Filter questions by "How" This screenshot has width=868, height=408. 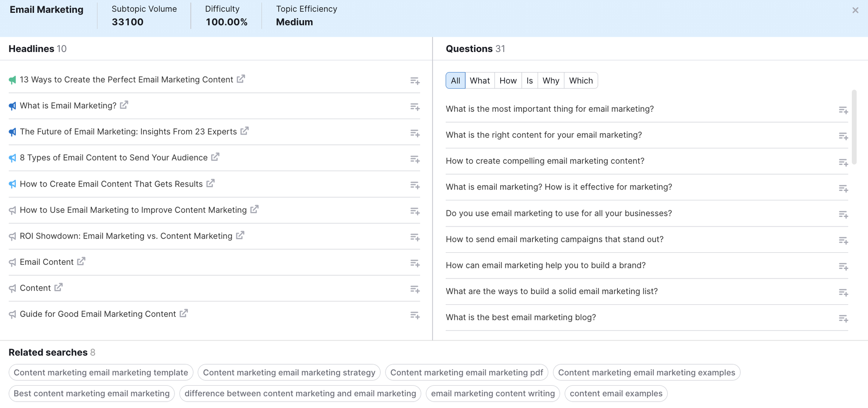coord(508,80)
